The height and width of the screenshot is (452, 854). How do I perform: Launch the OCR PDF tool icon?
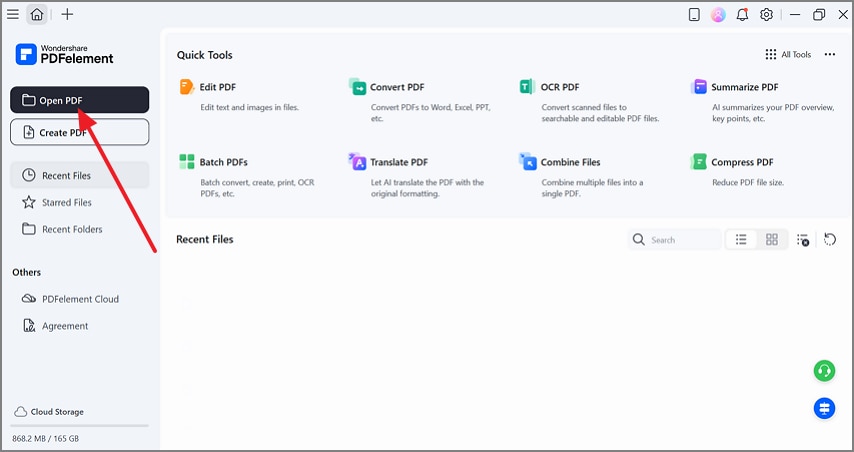click(527, 87)
